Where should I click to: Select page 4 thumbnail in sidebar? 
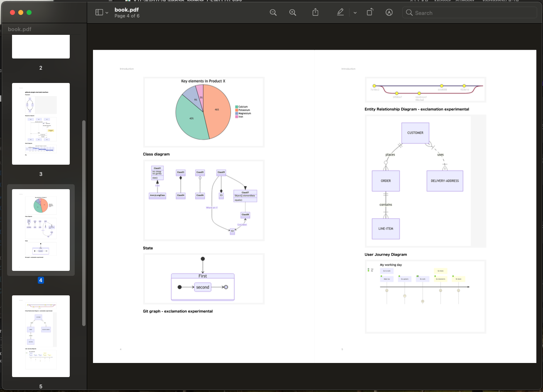tap(41, 230)
